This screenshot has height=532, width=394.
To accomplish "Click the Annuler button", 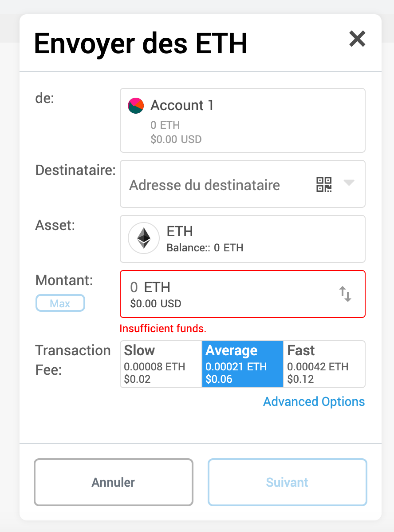I will (114, 482).
